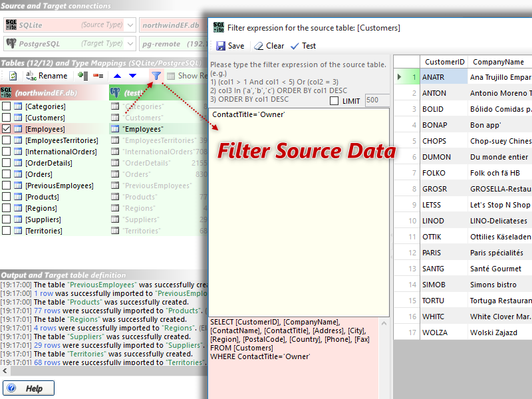Screen dimensions: 532x399
Task: Click the target "Regions" table icon
Action: click(115, 208)
